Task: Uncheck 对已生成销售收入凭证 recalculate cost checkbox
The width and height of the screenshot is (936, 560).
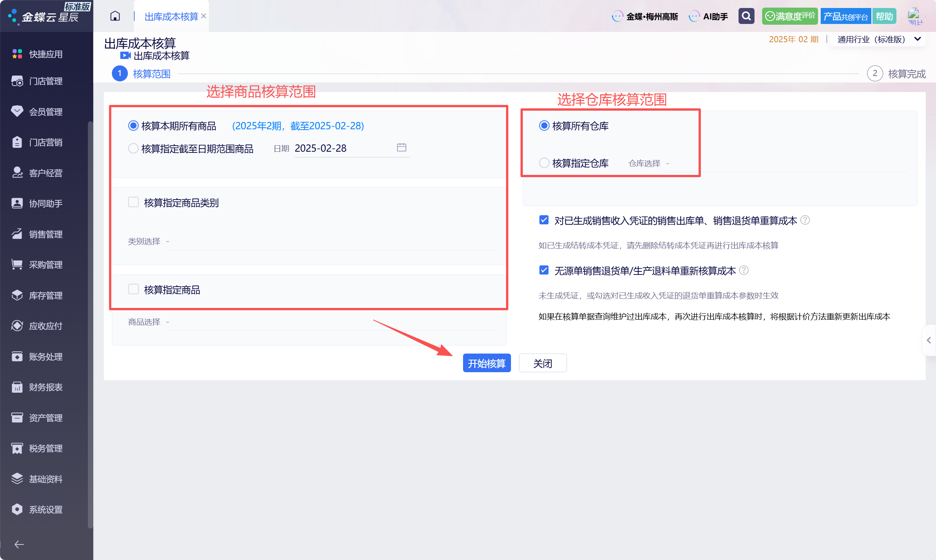Action: pos(544,220)
